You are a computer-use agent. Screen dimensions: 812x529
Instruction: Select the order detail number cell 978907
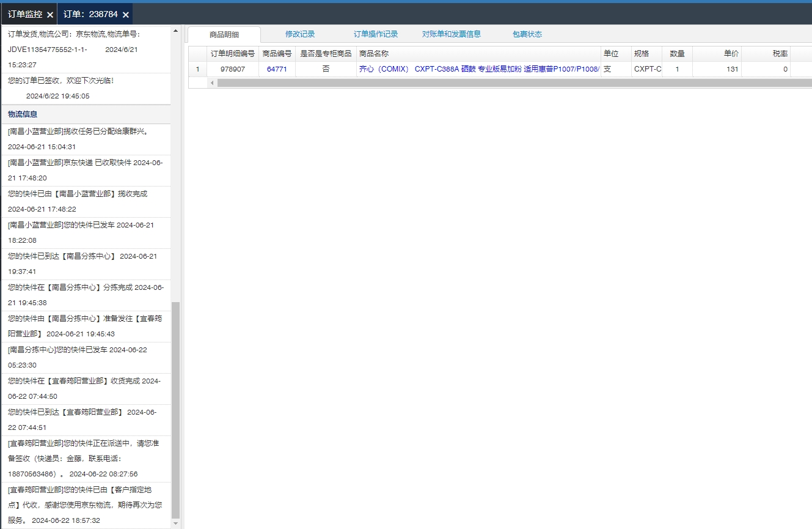coord(233,69)
